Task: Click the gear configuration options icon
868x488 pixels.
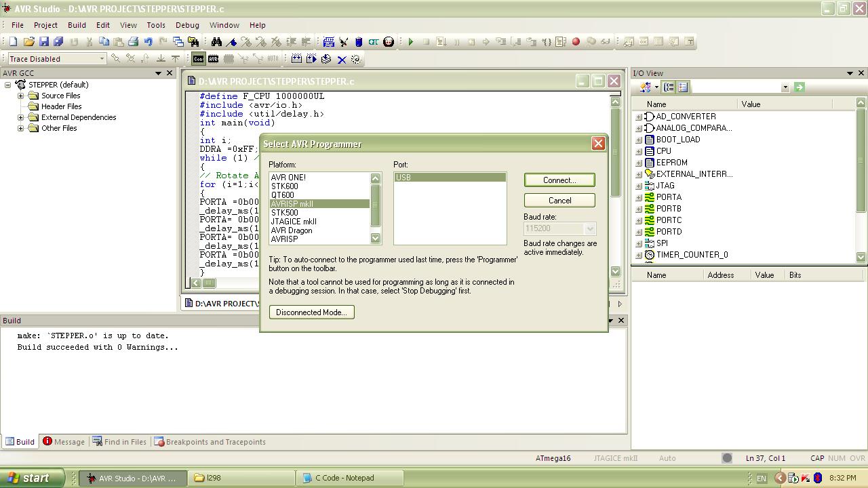Action: coord(356,59)
